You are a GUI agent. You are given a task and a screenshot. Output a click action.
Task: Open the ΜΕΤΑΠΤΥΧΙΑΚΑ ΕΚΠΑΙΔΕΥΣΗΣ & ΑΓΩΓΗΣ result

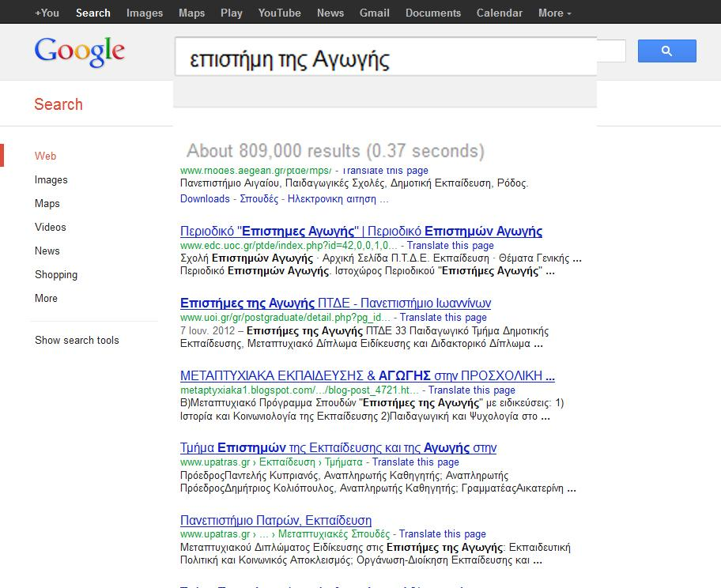click(368, 375)
